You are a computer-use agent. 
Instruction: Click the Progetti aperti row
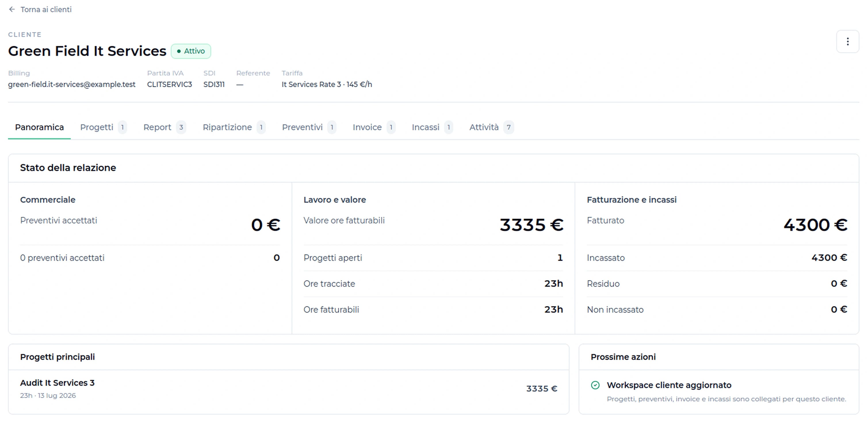433,258
